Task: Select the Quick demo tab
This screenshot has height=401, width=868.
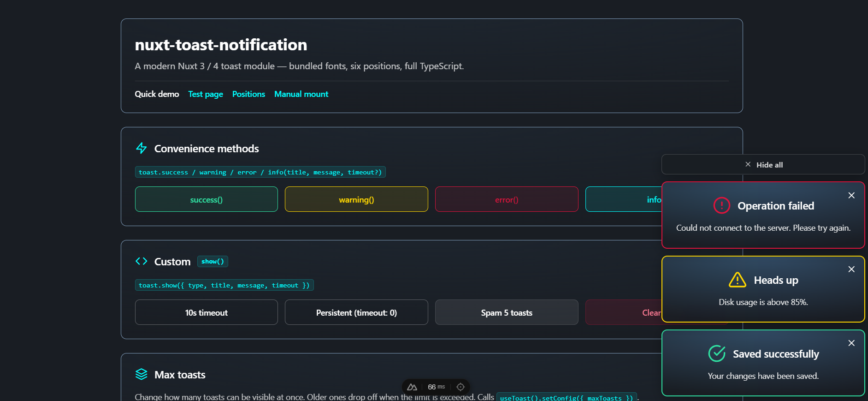Action: tap(157, 94)
